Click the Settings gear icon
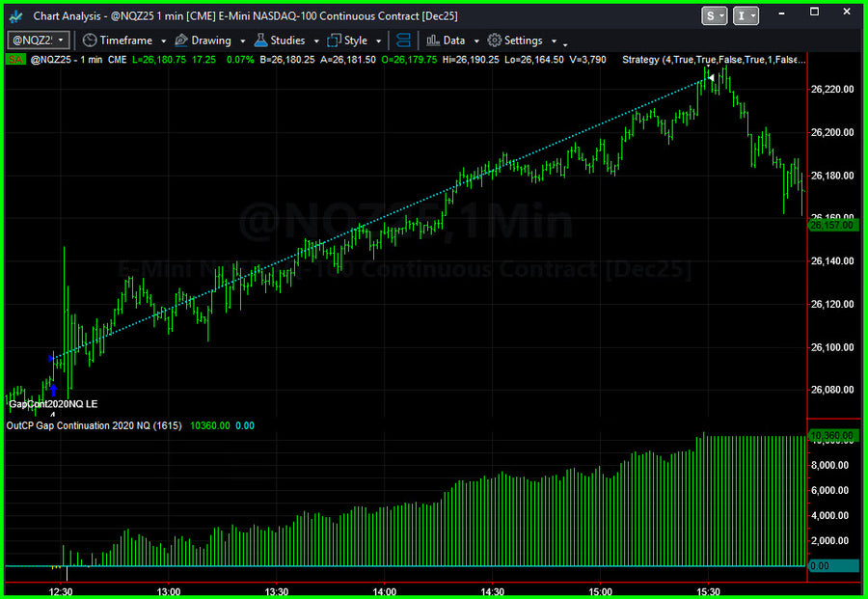 pyautogui.click(x=495, y=41)
